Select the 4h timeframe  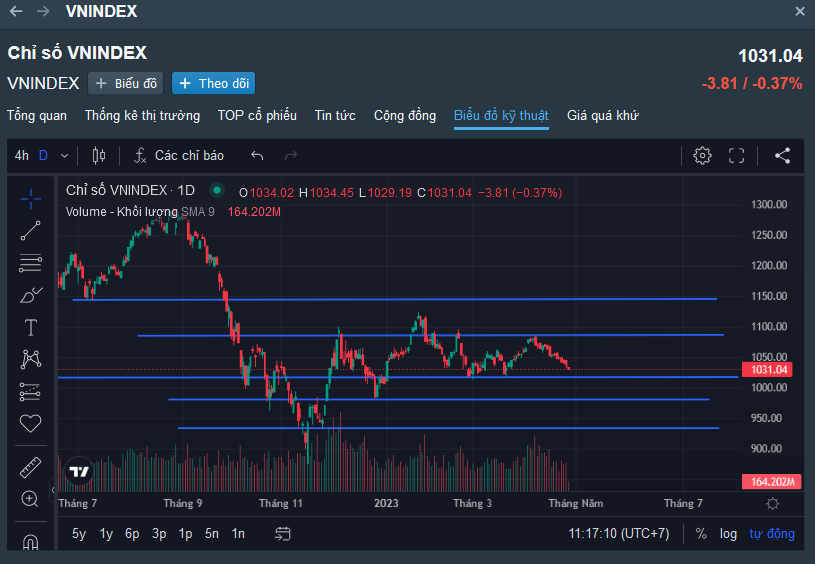click(x=22, y=155)
